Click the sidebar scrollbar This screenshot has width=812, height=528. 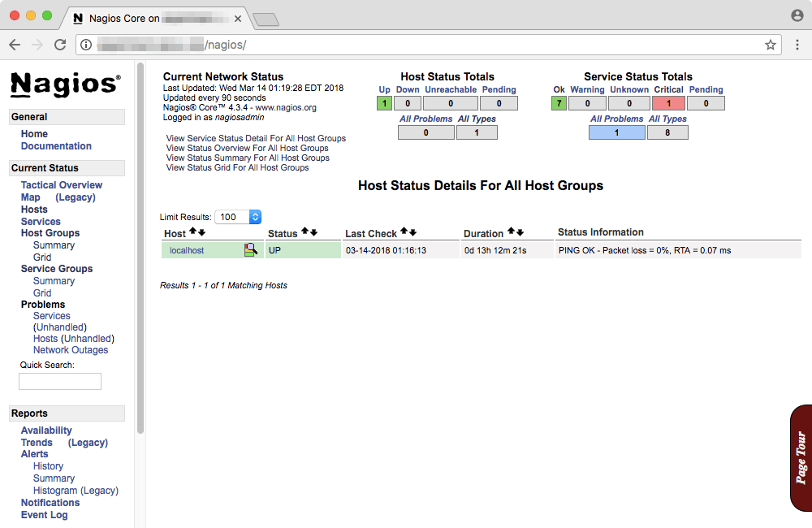tap(140, 244)
